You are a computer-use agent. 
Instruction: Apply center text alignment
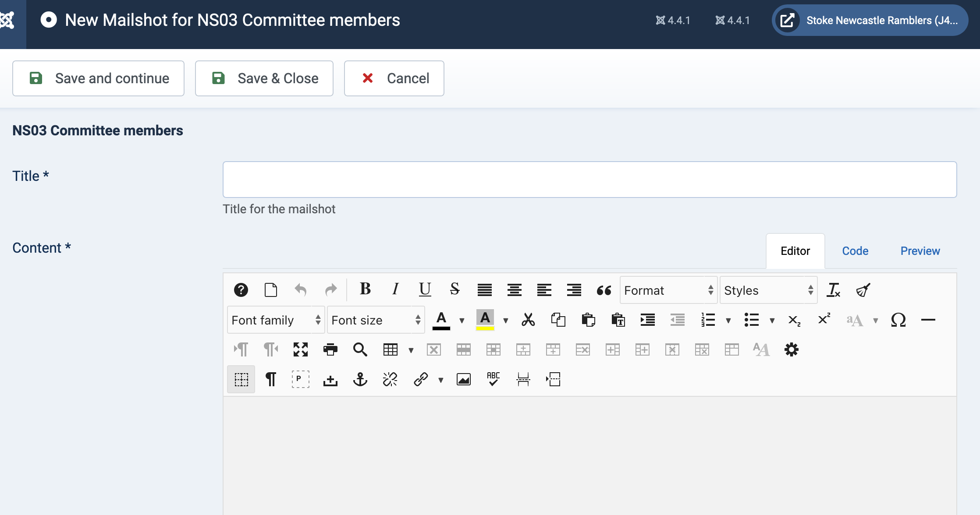click(x=515, y=290)
